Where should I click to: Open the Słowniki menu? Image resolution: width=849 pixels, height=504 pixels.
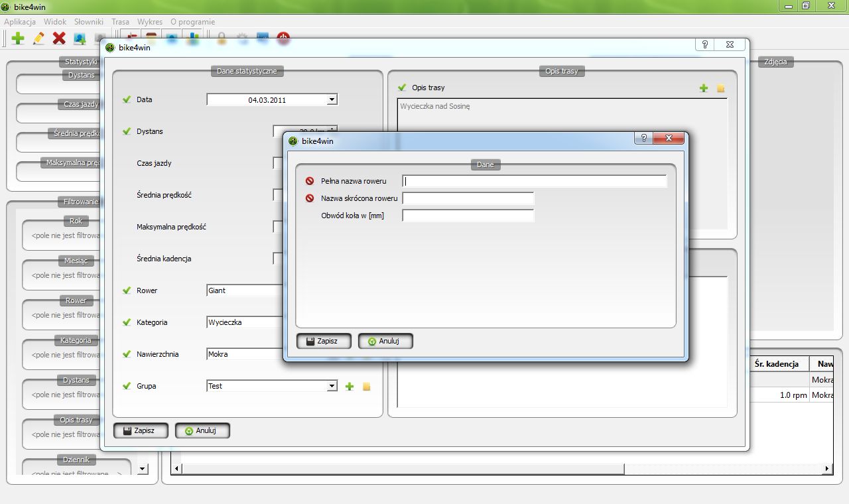coord(89,22)
